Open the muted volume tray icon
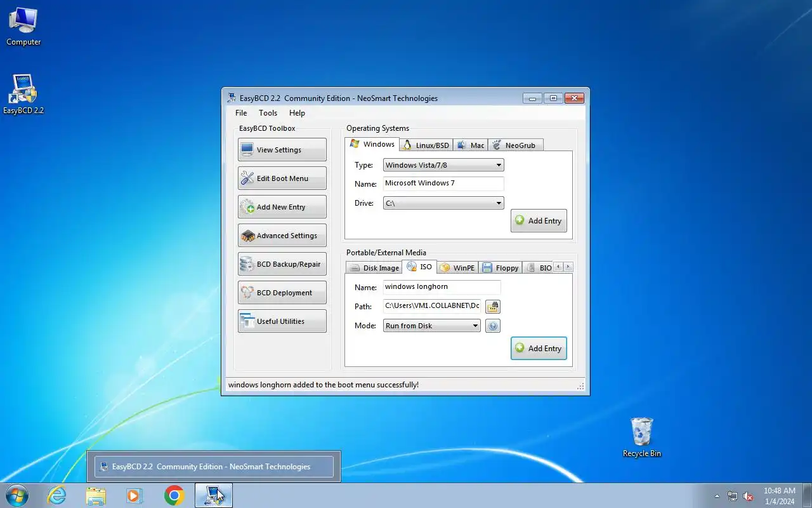The width and height of the screenshot is (812, 508). point(748,496)
